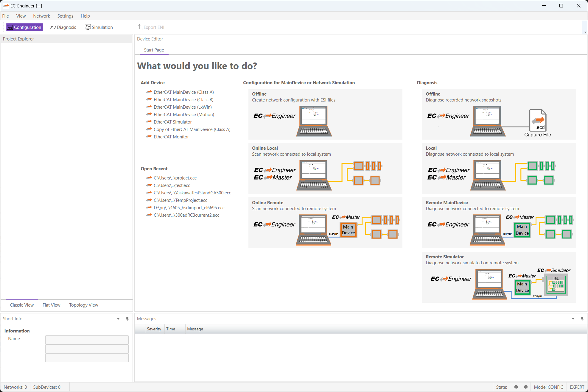
Task: Open recent project test.ecc
Action: pos(172,185)
